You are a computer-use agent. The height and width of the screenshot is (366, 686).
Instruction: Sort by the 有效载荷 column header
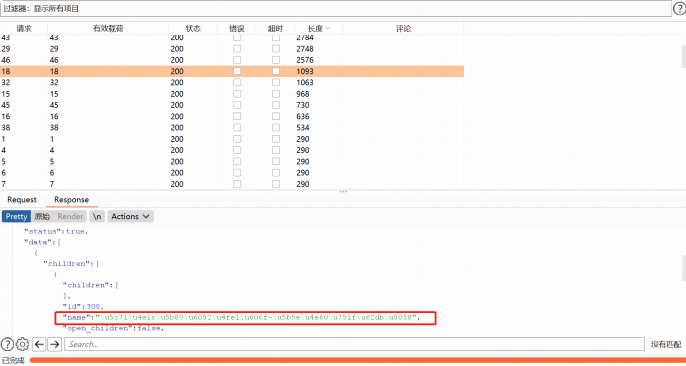pyautogui.click(x=108, y=28)
